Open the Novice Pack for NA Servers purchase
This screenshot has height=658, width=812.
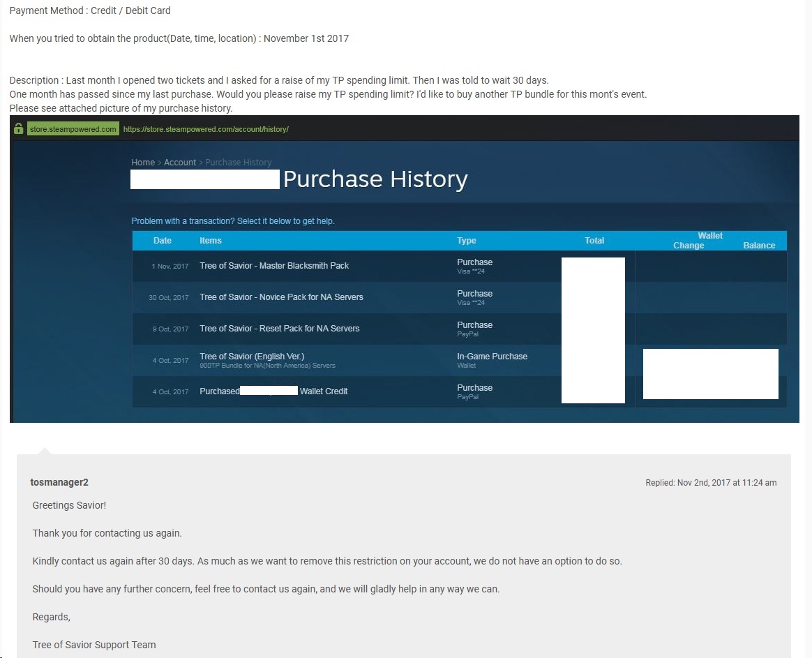click(x=281, y=297)
